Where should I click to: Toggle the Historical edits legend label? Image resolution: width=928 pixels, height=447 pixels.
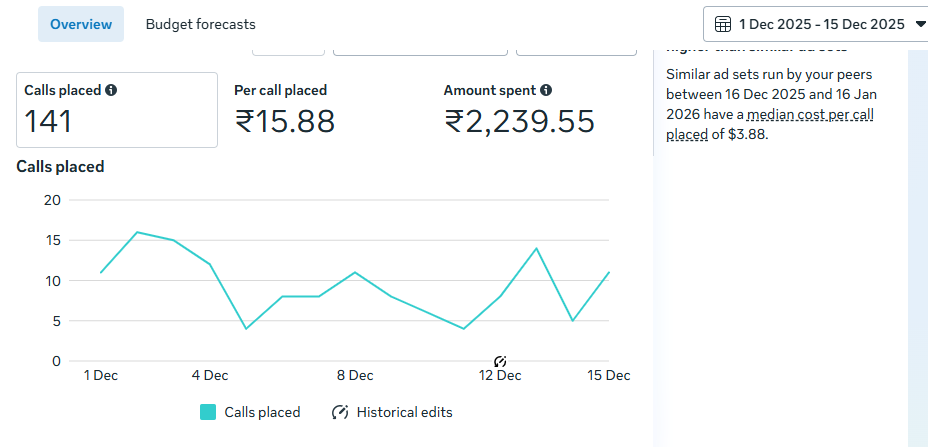click(x=404, y=412)
